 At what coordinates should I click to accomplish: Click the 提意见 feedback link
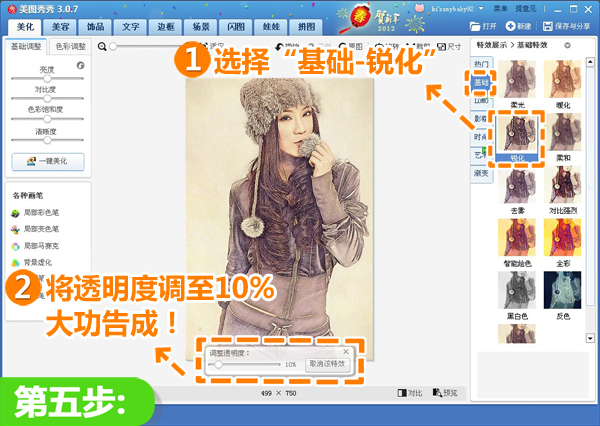click(526, 9)
